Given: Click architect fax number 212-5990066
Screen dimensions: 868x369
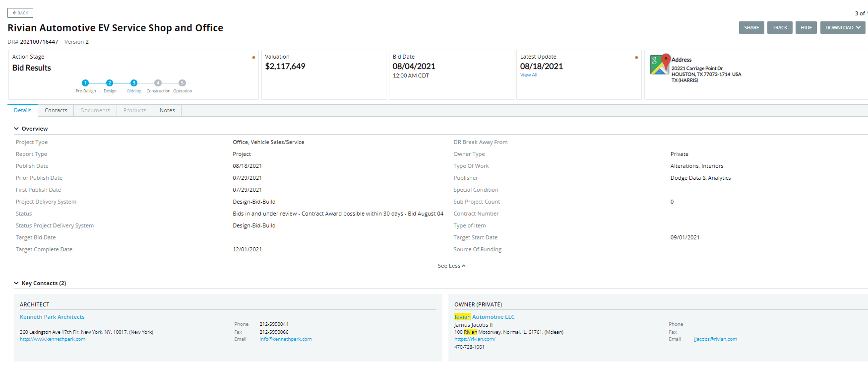Looking at the screenshot, I should point(274,332).
